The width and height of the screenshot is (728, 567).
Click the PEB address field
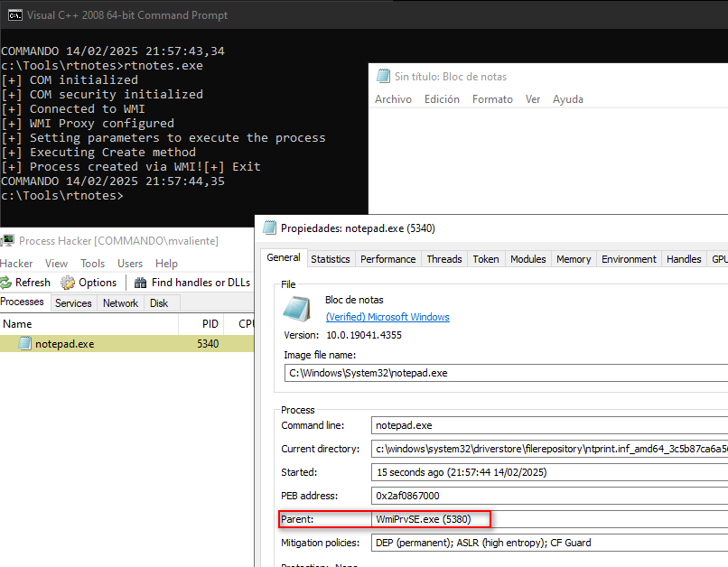coord(550,496)
